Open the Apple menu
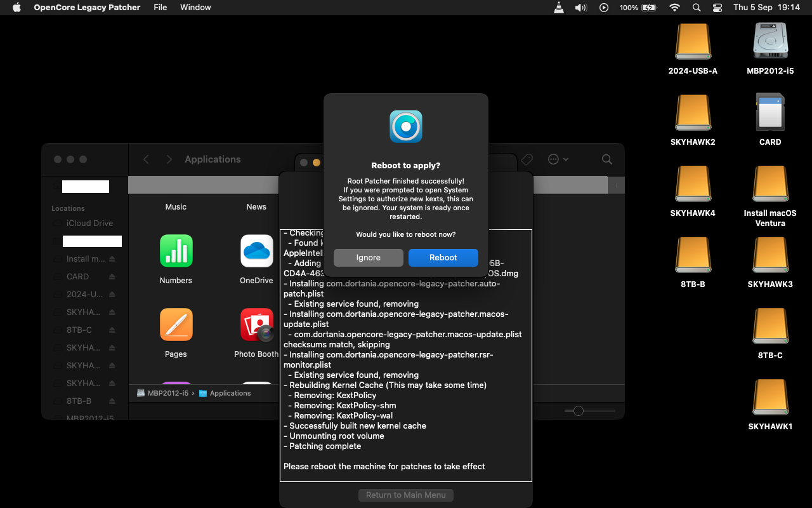The width and height of the screenshot is (812, 508). 16,8
